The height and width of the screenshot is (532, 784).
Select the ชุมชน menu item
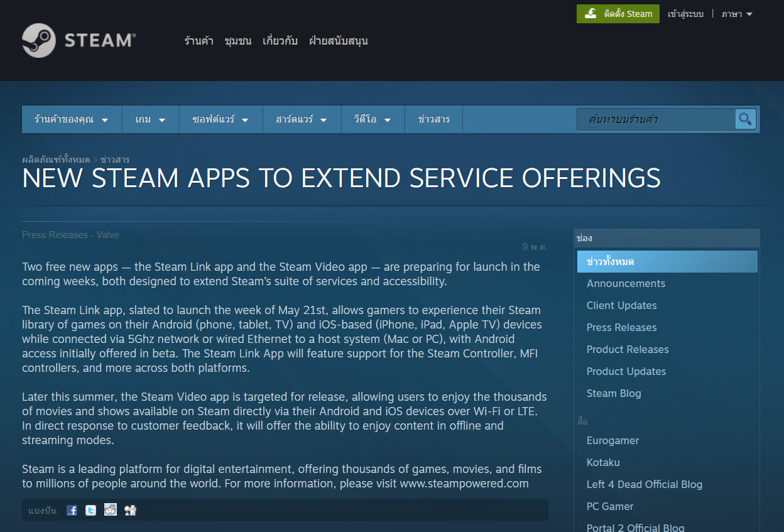(237, 40)
